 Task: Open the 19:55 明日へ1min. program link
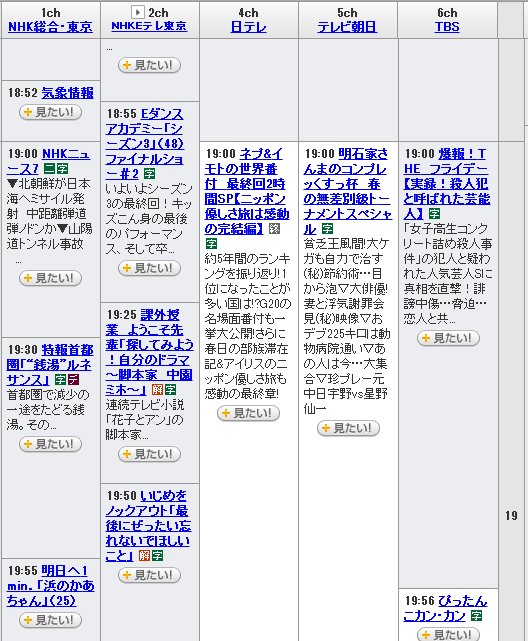click(x=50, y=586)
